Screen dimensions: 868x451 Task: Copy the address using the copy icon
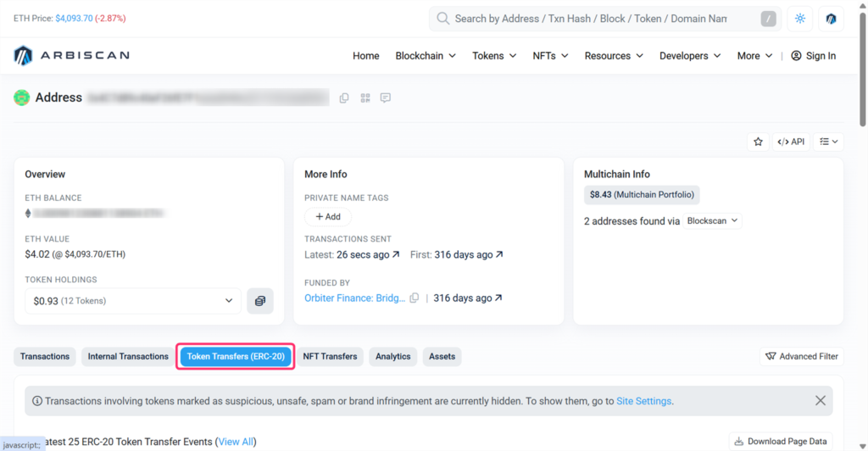pos(344,98)
